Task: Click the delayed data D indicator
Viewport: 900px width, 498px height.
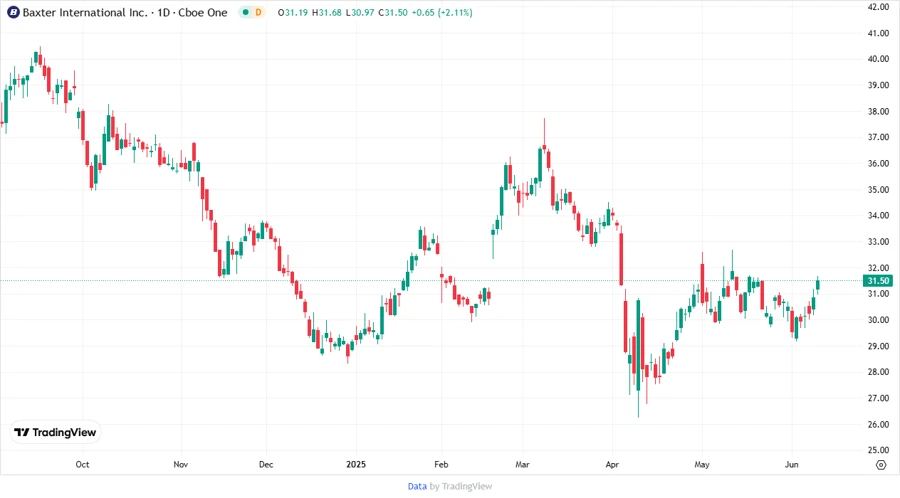Action: click(258, 12)
